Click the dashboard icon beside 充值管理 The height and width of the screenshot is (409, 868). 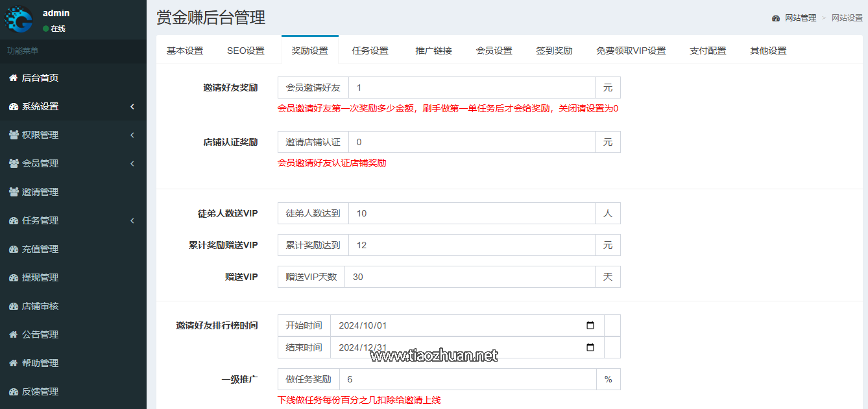(13, 249)
